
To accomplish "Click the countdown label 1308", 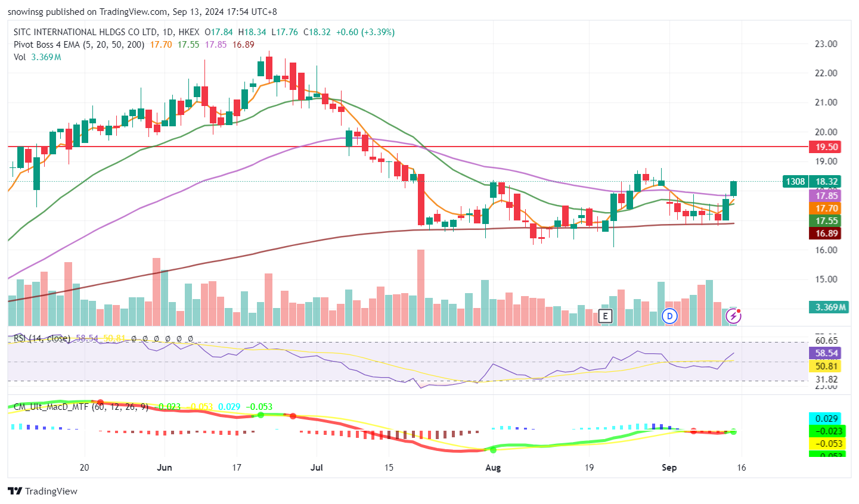I will 795,181.
